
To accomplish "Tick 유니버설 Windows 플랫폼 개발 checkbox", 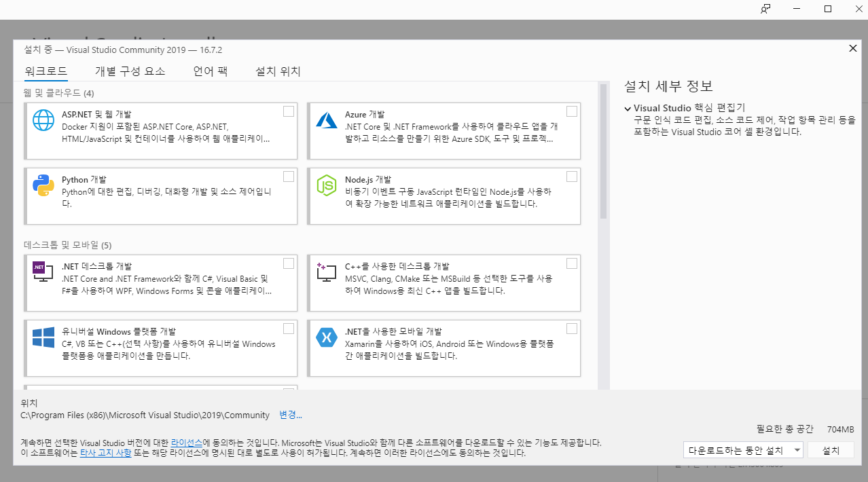I will [289, 329].
